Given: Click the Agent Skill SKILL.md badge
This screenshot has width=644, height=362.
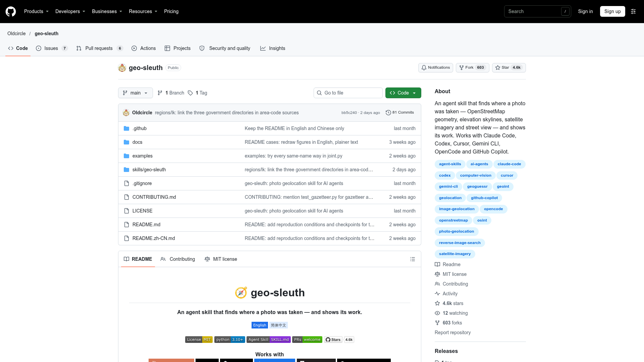Looking at the screenshot, I should (x=269, y=340).
